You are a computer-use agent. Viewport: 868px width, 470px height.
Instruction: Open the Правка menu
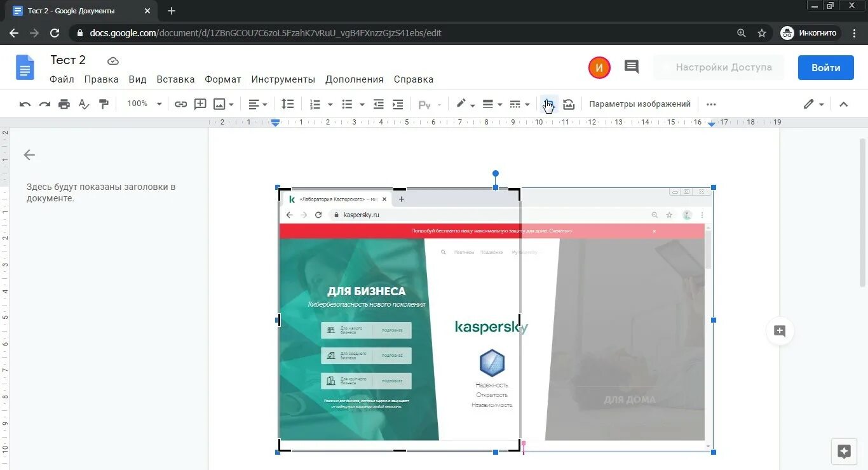click(x=101, y=79)
